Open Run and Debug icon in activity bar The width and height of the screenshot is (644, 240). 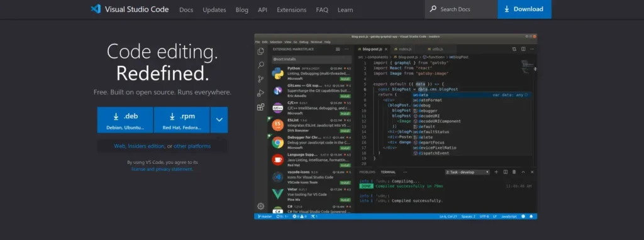coord(260,93)
